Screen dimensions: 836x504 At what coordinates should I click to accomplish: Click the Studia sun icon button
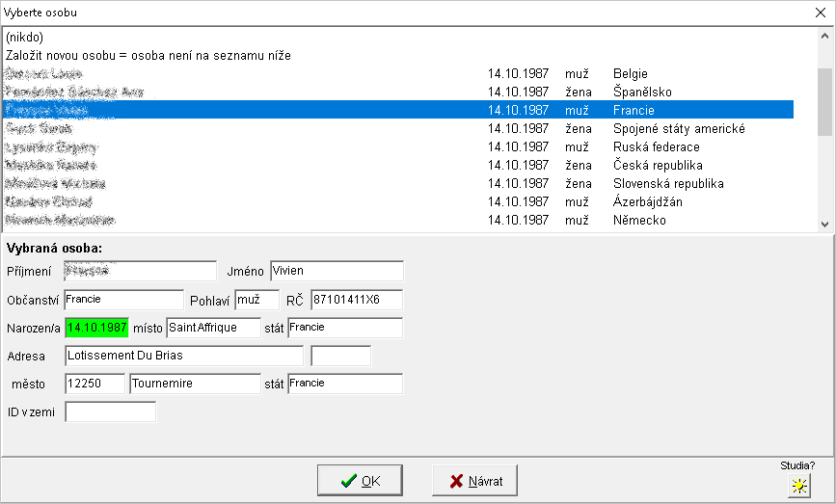tap(798, 486)
